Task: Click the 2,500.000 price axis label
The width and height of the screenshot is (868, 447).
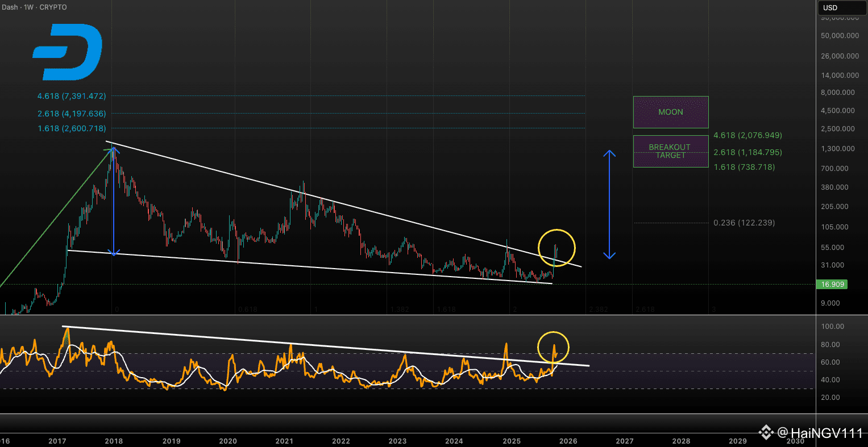Action: tap(837, 129)
